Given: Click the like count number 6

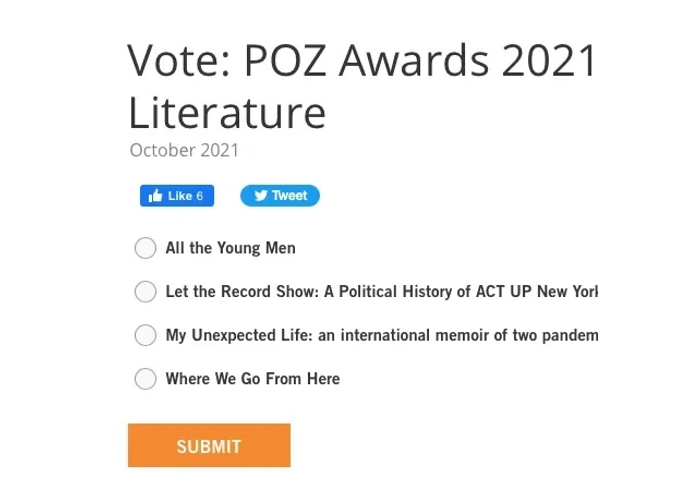Looking at the screenshot, I should (x=200, y=196).
